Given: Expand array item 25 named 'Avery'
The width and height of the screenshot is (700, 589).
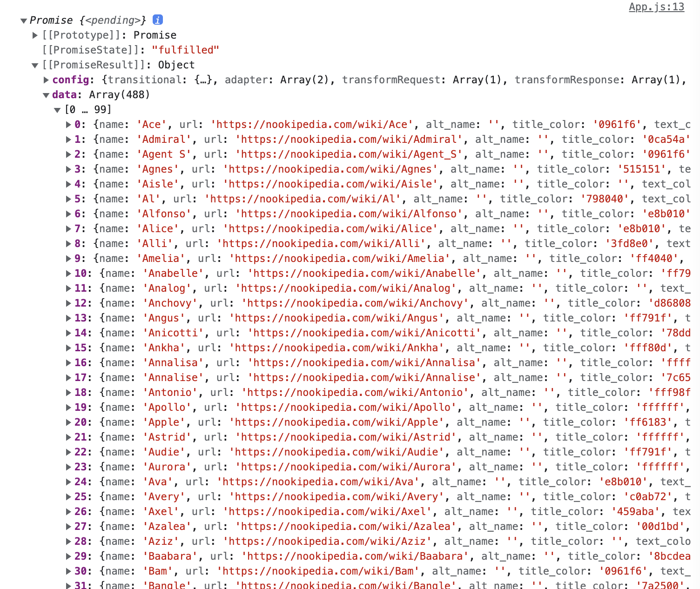Looking at the screenshot, I should tap(68, 497).
